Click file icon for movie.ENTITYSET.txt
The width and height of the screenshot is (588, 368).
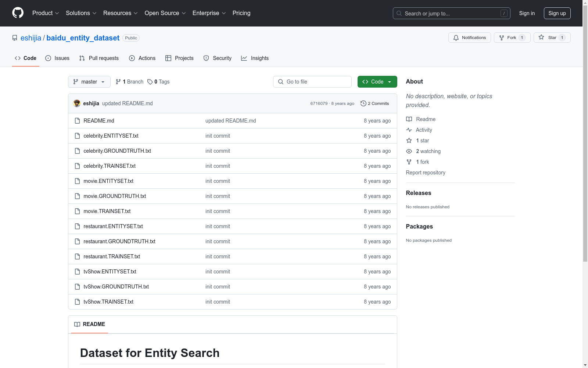tap(77, 181)
